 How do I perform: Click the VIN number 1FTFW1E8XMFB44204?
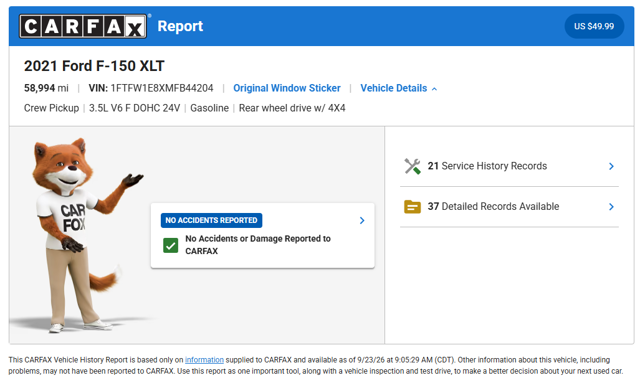[x=162, y=88]
